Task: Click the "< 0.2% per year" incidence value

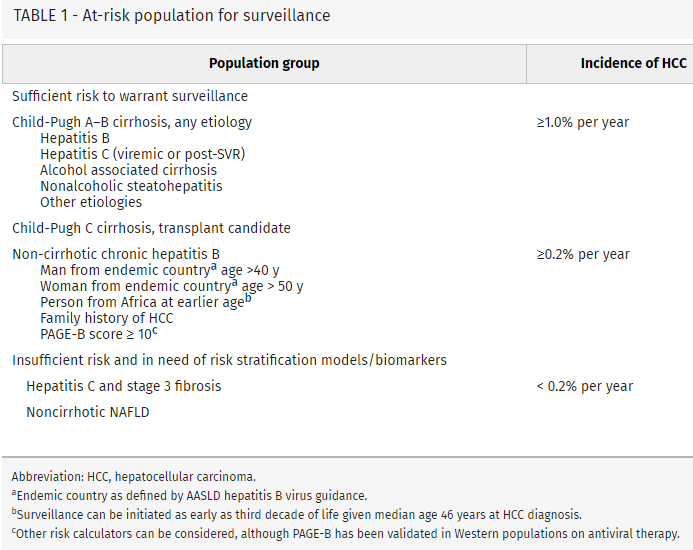Action: (x=585, y=386)
